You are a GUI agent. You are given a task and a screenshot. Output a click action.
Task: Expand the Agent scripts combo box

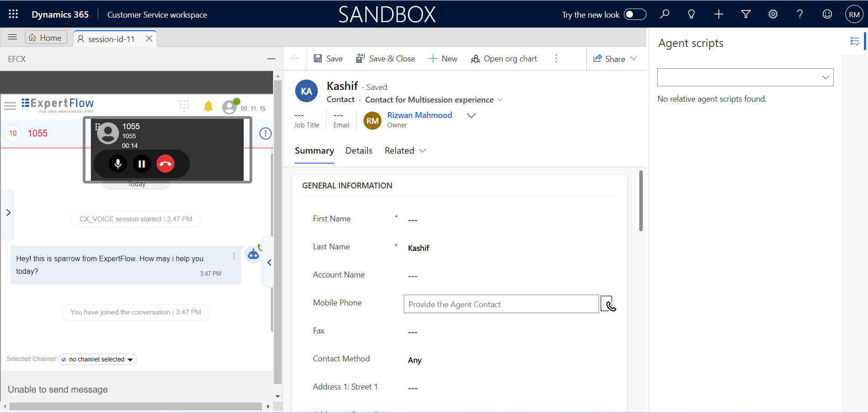pos(745,77)
